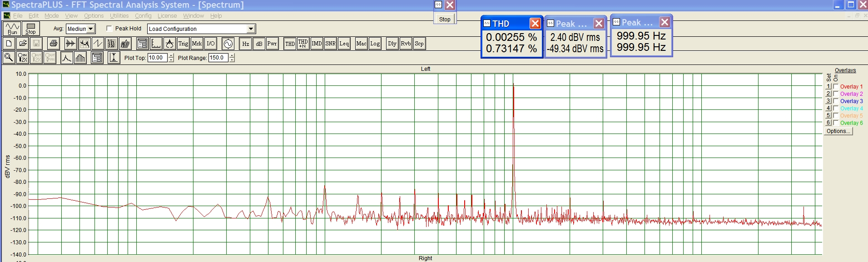Enable the Peak Hold checkbox
The height and width of the screenshot is (262, 868).
coord(109,28)
